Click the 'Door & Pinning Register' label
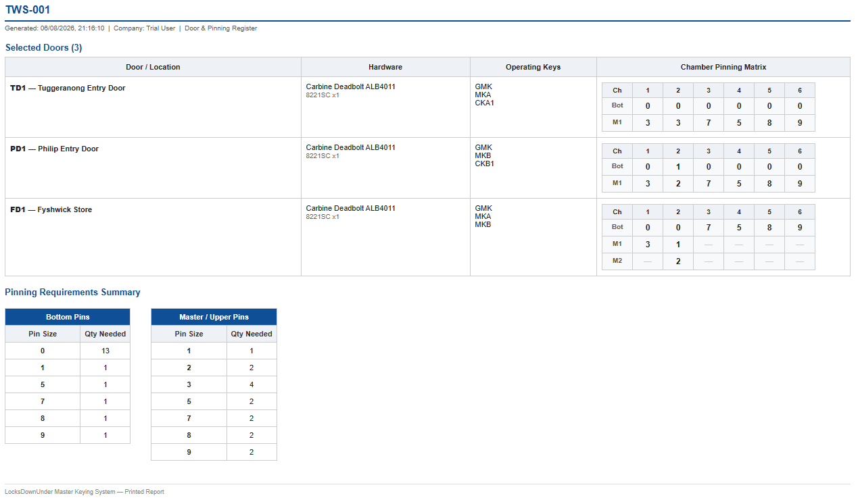The image size is (858, 504). [x=220, y=28]
